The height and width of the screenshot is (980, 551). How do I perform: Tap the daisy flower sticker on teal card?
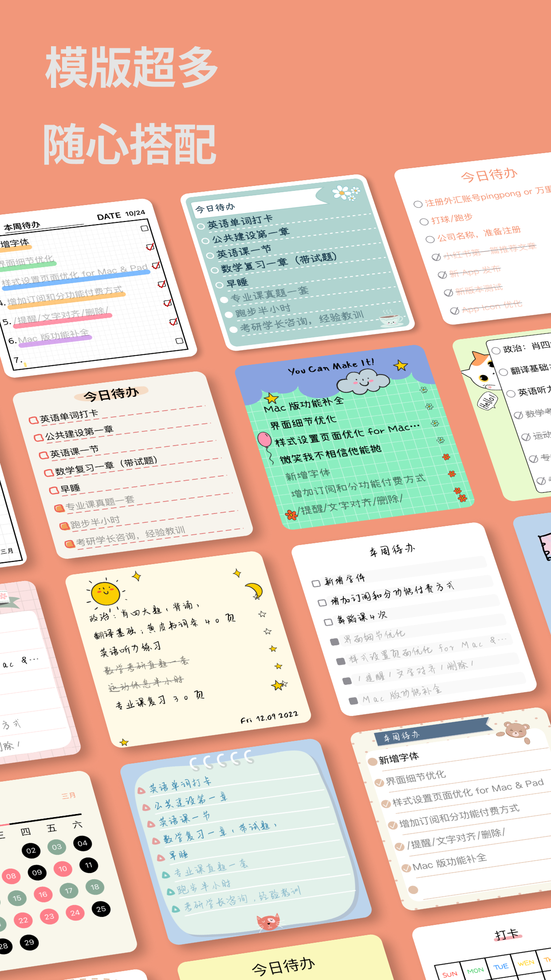point(346,193)
